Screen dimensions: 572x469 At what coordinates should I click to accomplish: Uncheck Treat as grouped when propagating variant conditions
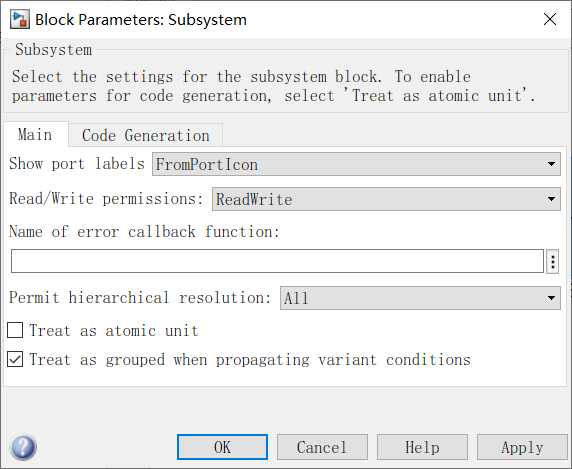click(x=15, y=360)
